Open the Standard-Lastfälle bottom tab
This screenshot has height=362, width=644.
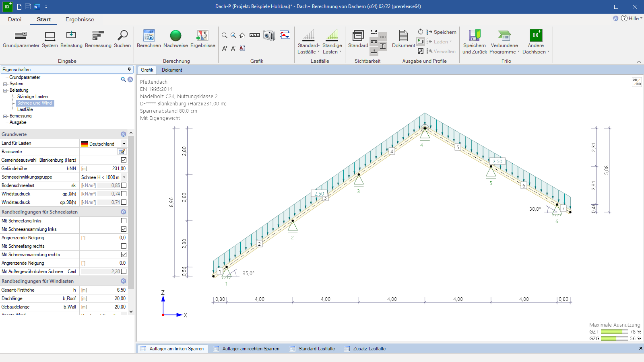(x=312, y=349)
